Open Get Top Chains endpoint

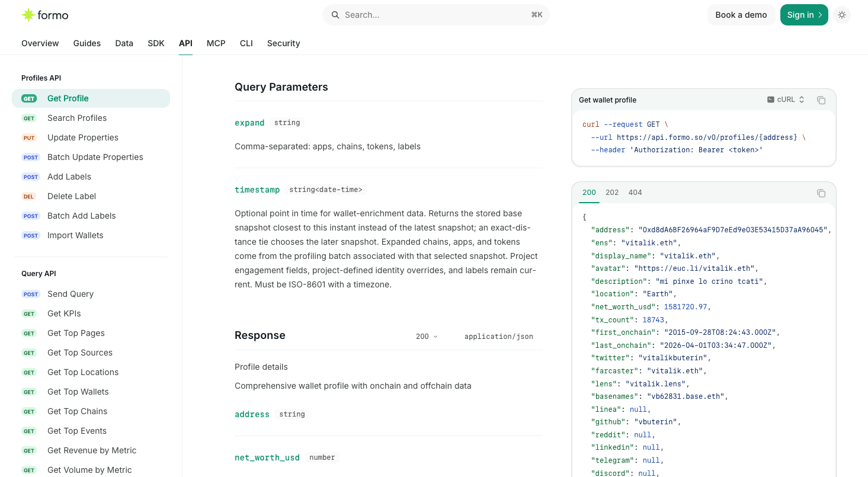91,411
